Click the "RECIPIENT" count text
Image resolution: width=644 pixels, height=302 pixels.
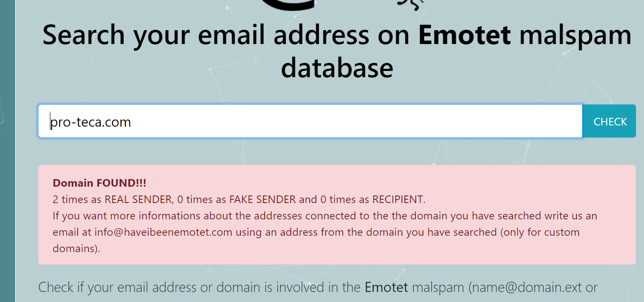(x=373, y=200)
